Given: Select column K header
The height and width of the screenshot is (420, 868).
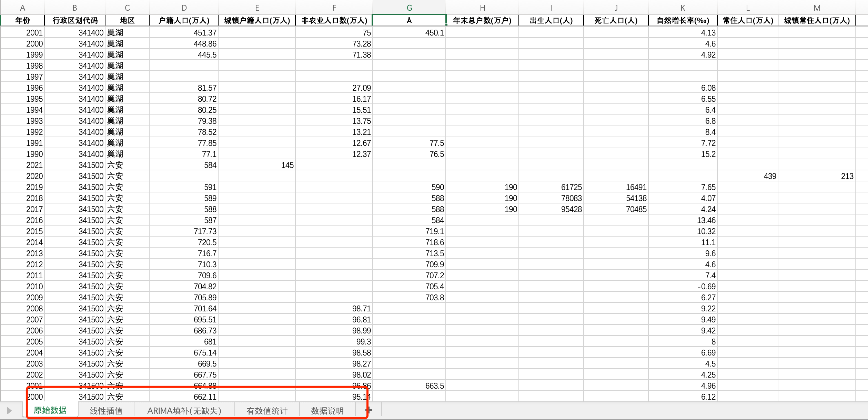Looking at the screenshot, I should click(x=683, y=8).
